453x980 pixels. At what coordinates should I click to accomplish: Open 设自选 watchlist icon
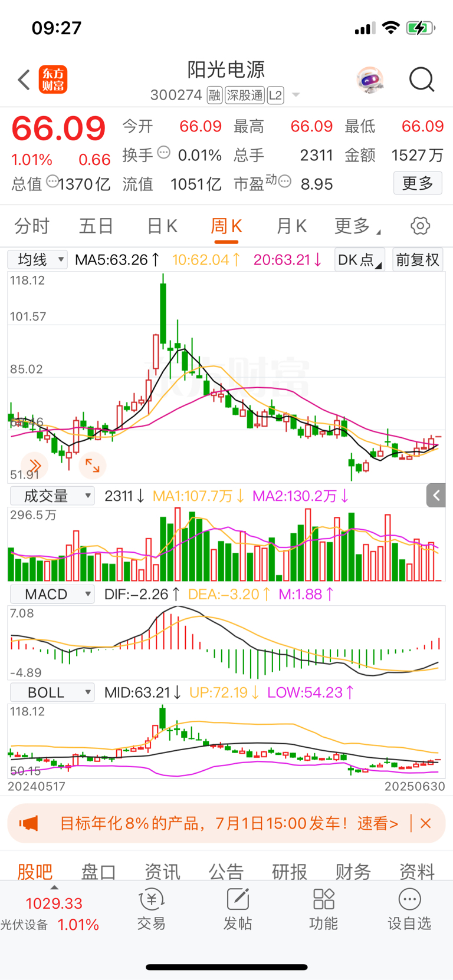[409, 909]
